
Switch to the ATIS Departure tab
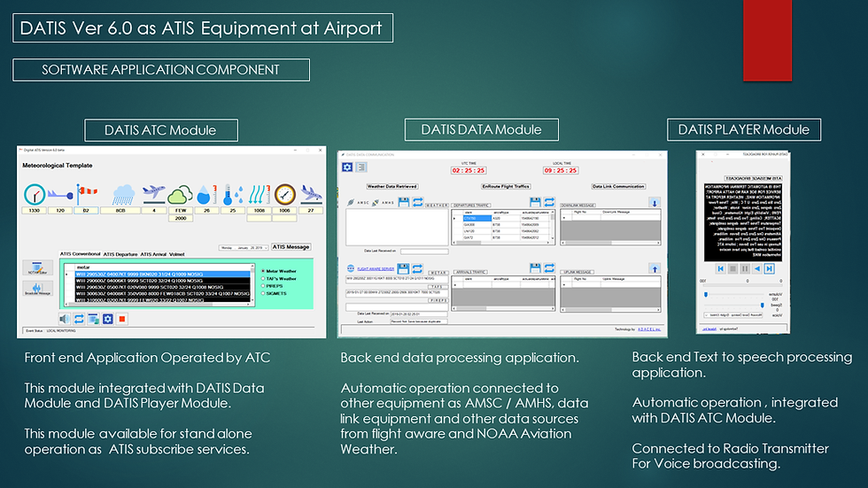click(120, 254)
